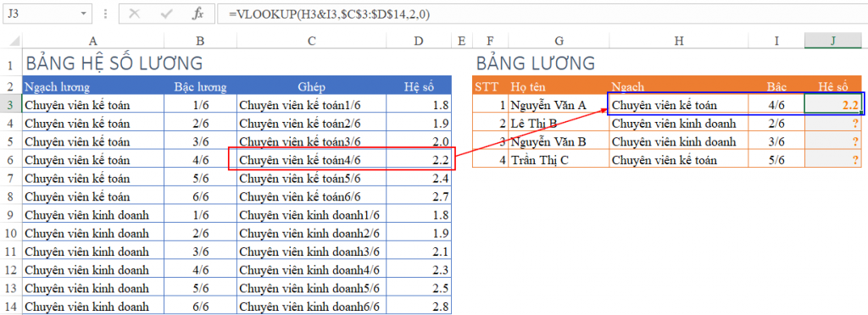Select the Ngạch header in column H

coord(679,86)
